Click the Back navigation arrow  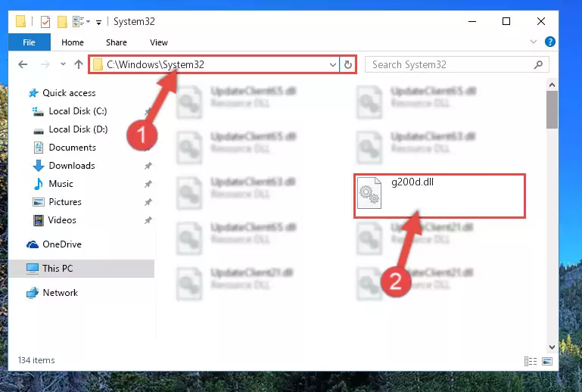(x=23, y=64)
